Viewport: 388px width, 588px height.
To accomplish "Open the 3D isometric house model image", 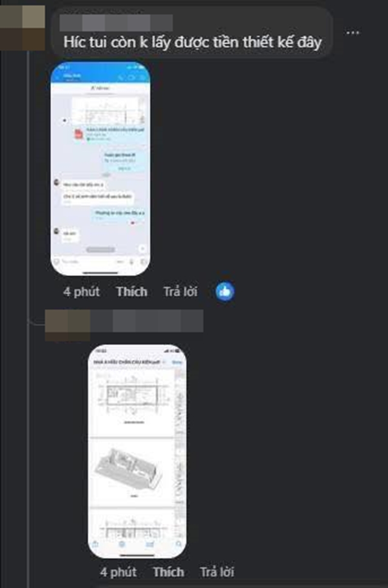I will [130, 469].
